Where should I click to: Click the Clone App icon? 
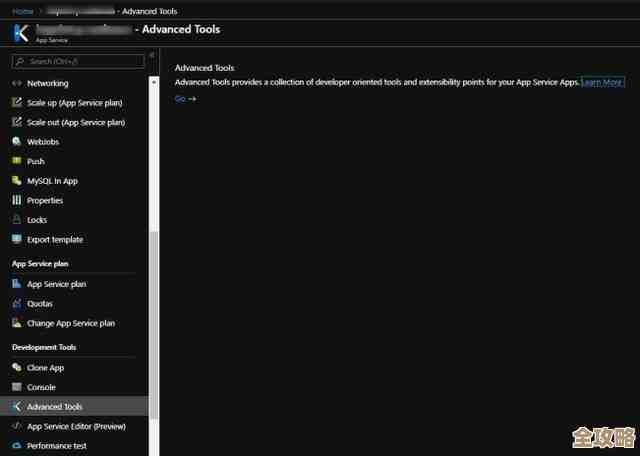[17, 367]
